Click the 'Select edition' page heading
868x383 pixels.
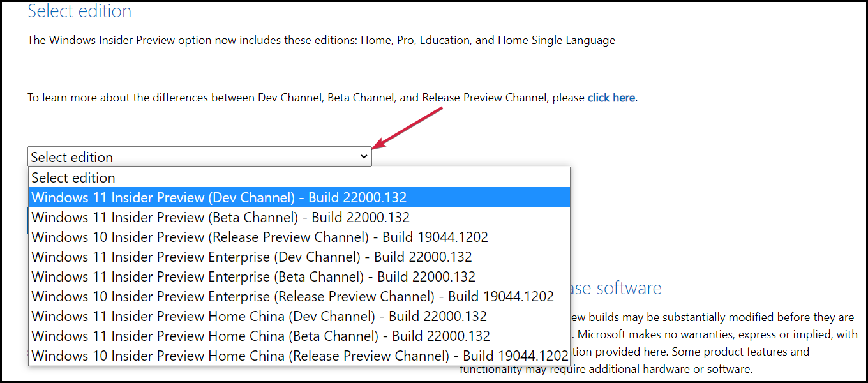(x=80, y=11)
